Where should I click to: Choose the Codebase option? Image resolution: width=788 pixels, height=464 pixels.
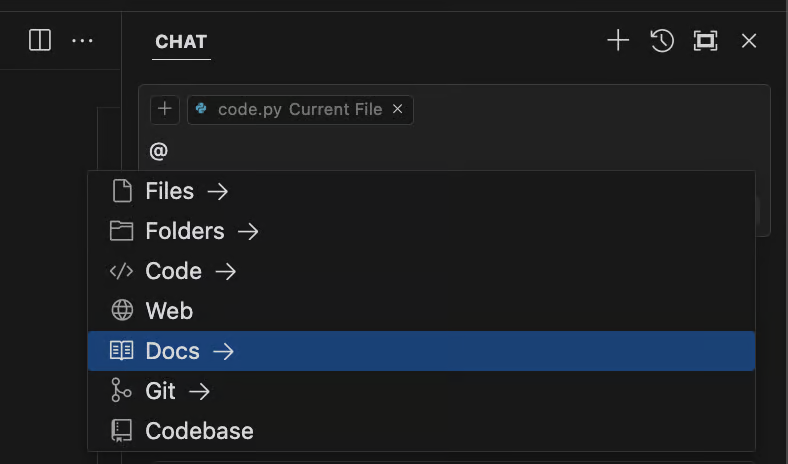click(421, 431)
